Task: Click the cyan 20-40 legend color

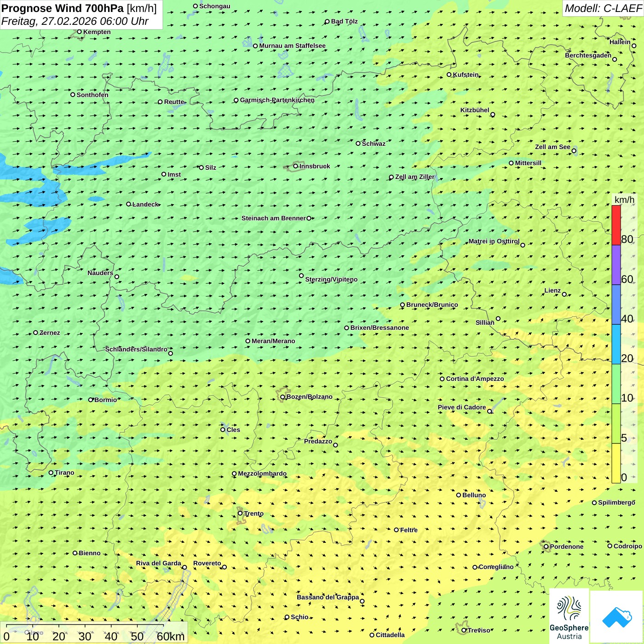Action: 616,345
